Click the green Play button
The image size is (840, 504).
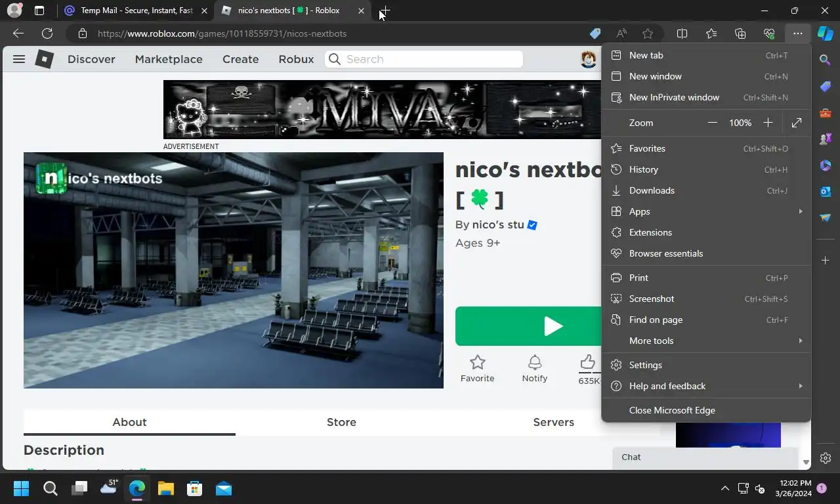click(529, 326)
